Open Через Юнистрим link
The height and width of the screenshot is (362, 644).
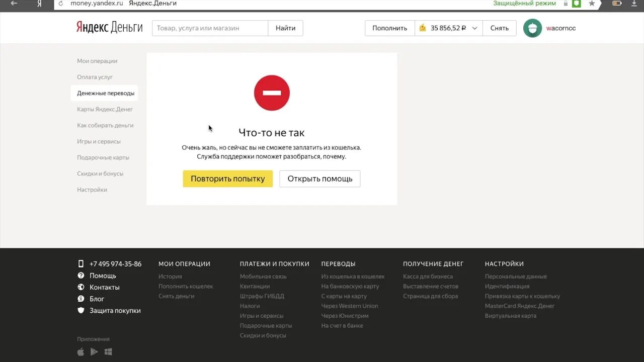[x=345, y=316]
